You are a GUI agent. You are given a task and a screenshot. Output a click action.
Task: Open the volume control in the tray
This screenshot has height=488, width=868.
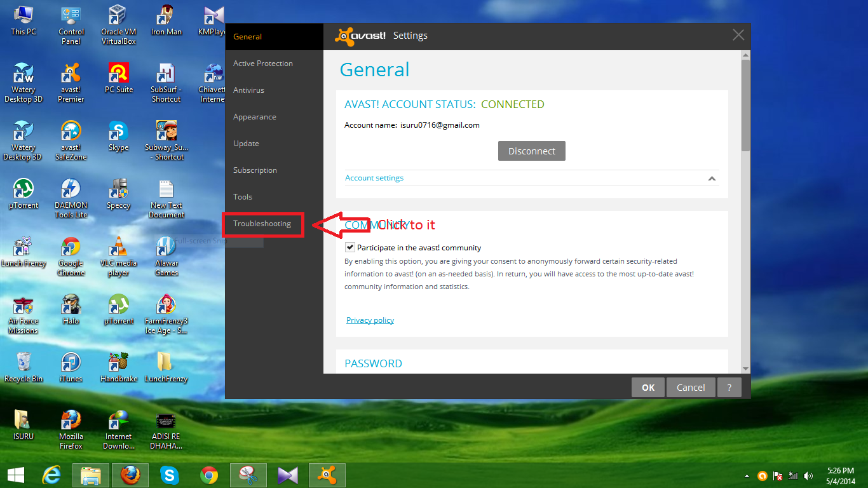pos(808,475)
